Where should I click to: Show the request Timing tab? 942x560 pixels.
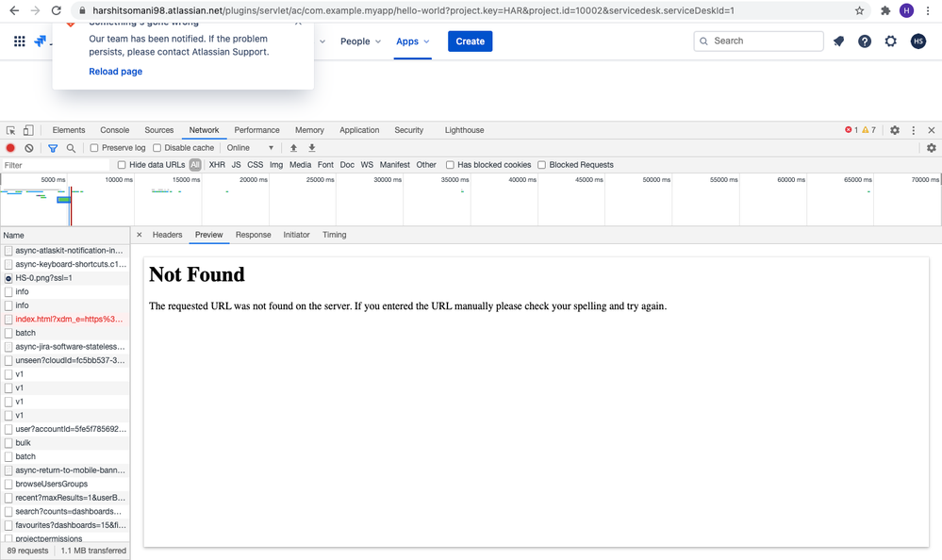(x=334, y=235)
